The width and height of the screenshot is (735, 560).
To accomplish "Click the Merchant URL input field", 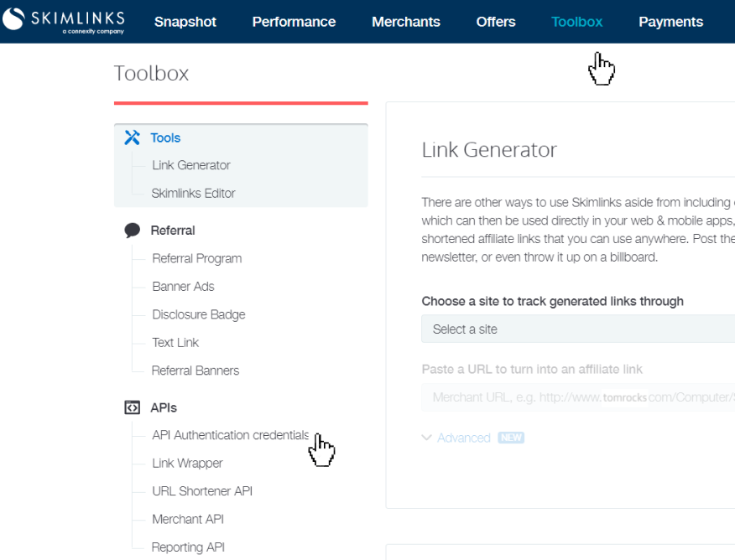I will pyautogui.click(x=578, y=397).
